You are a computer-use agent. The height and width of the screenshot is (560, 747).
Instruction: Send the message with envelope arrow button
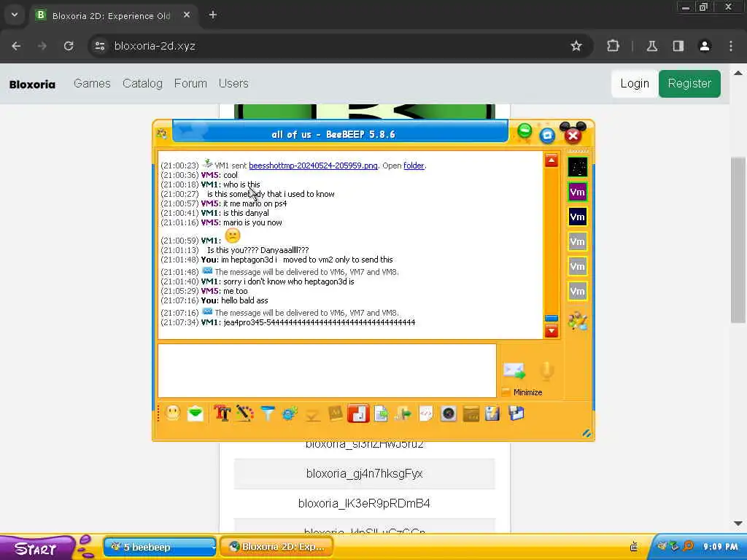[x=514, y=370]
